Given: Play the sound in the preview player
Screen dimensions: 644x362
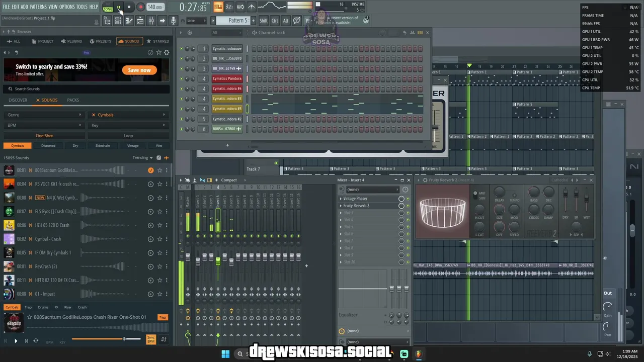Looking at the screenshot, I should [16, 341].
